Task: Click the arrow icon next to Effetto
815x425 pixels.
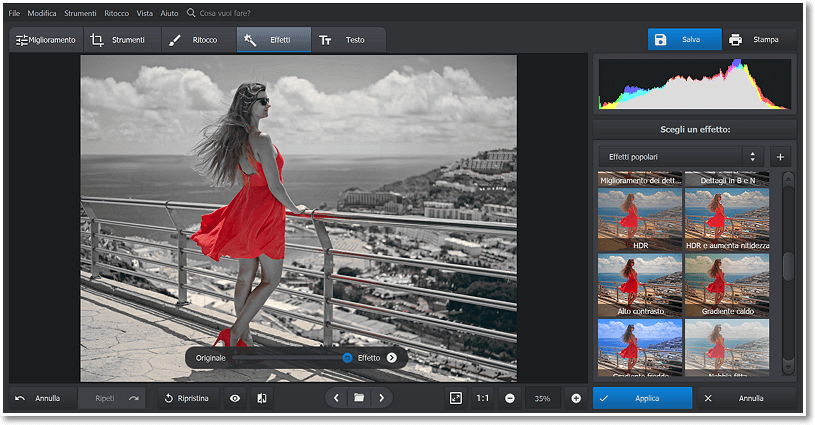Action: pos(392,358)
